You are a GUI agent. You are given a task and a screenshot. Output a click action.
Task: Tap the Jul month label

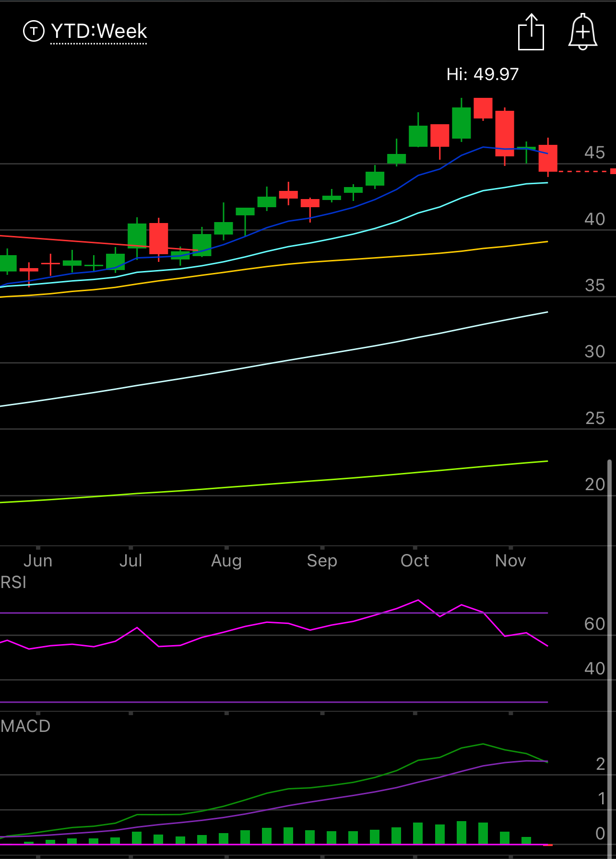click(x=130, y=561)
